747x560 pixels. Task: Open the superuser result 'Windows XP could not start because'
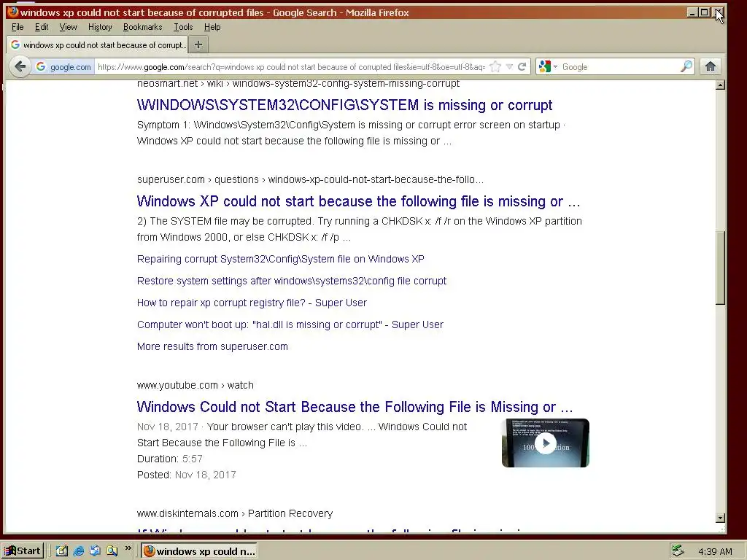[x=358, y=201]
